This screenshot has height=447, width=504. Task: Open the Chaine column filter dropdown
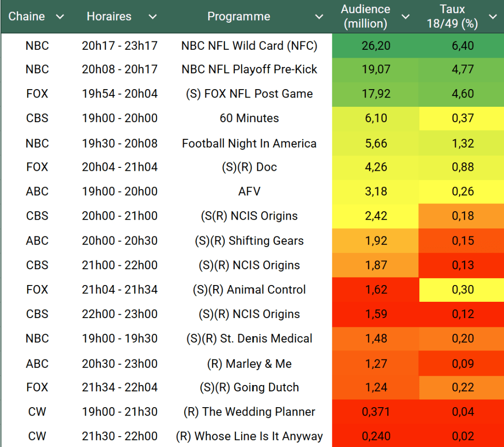click(x=60, y=17)
